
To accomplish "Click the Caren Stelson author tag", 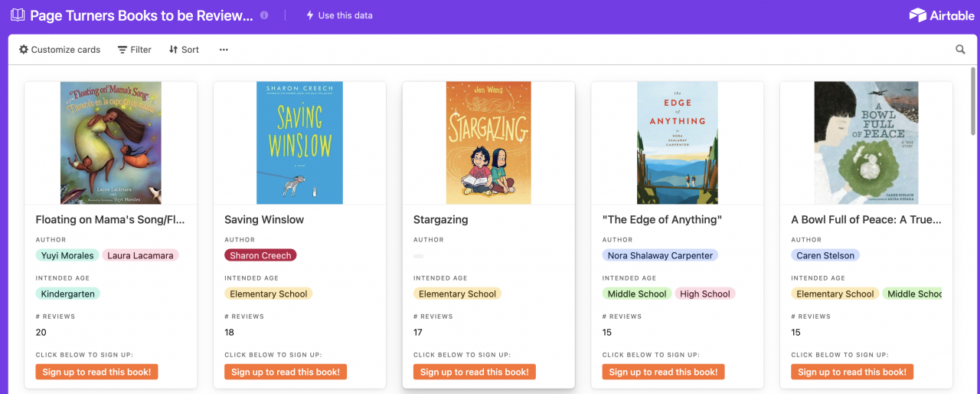I will pos(825,255).
